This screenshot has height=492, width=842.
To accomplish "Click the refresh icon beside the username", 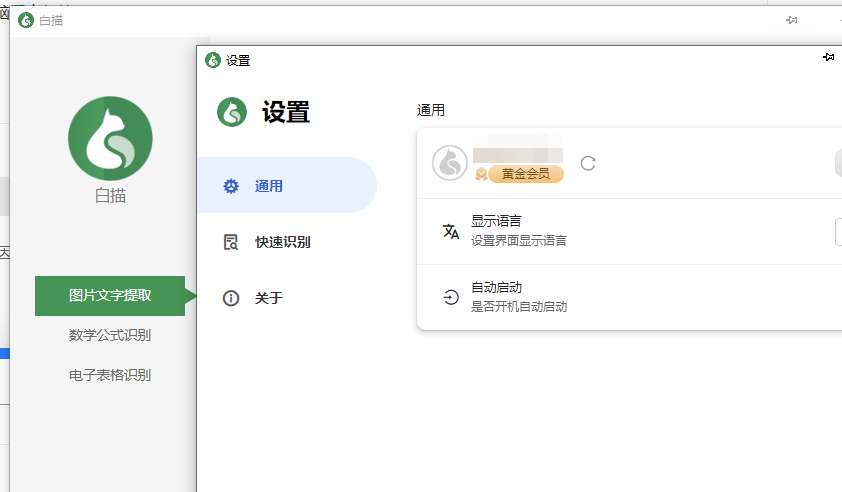I will (x=588, y=163).
